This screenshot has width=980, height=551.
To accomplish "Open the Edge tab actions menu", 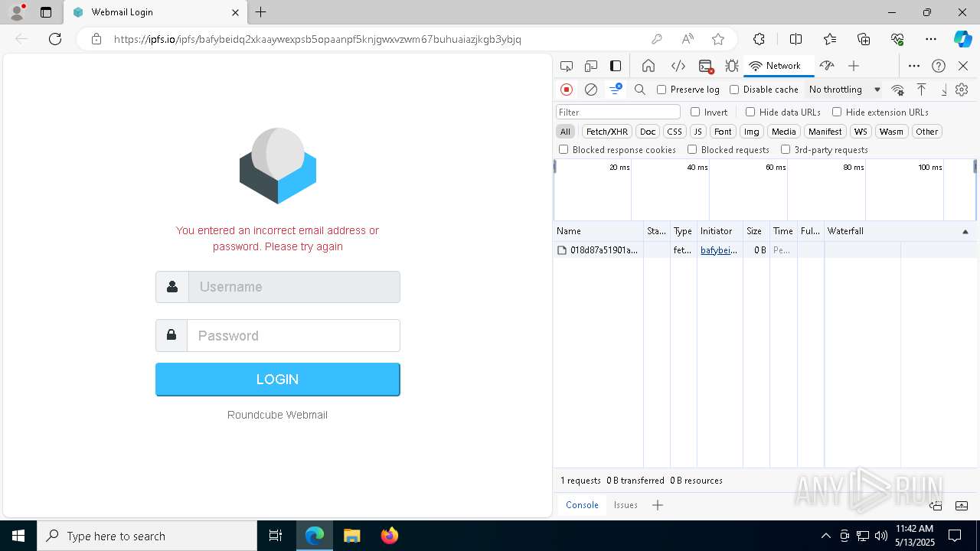I will click(x=46, y=12).
